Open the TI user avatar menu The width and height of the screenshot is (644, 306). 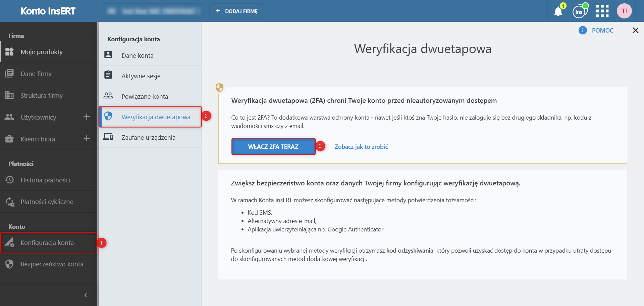point(624,11)
